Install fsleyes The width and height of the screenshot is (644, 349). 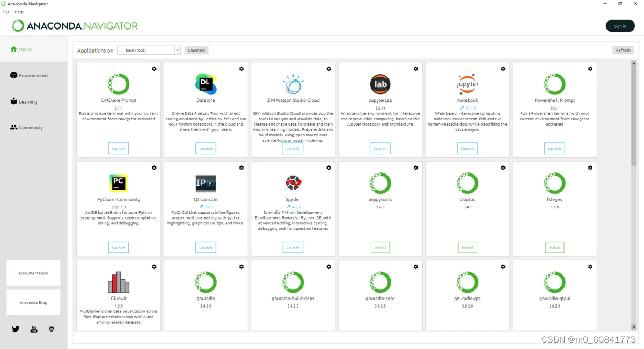coord(555,248)
